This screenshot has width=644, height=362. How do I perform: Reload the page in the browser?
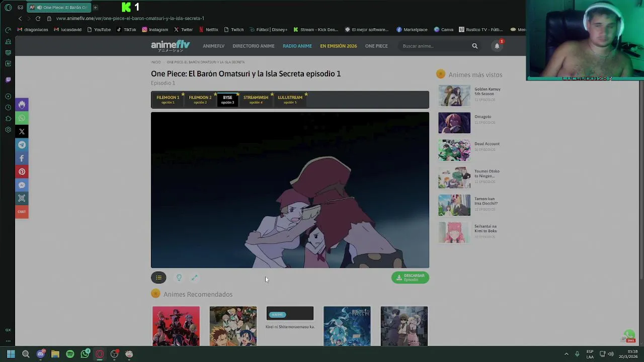point(38,19)
